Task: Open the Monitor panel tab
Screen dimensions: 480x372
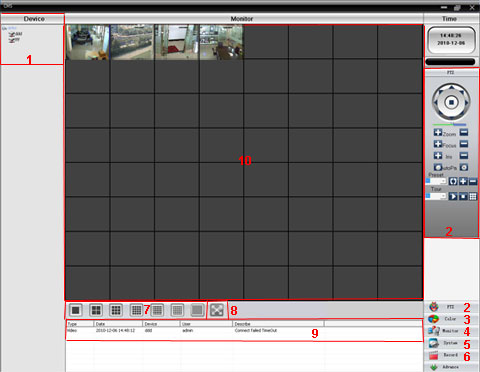Action: (451, 331)
